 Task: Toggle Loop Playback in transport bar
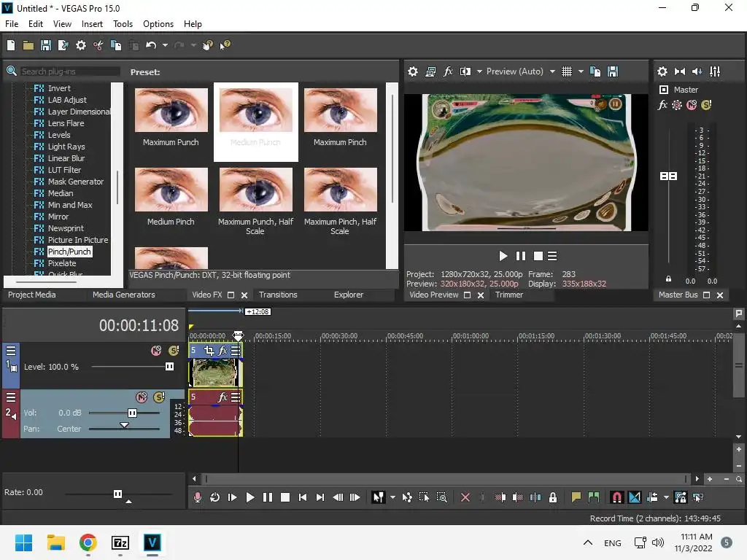215,497
